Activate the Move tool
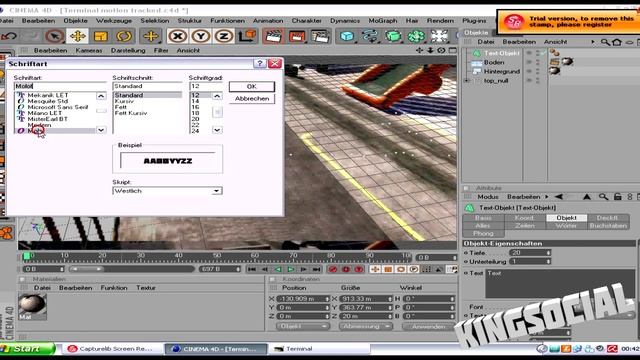640x360 pixels. click(x=77, y=36)
